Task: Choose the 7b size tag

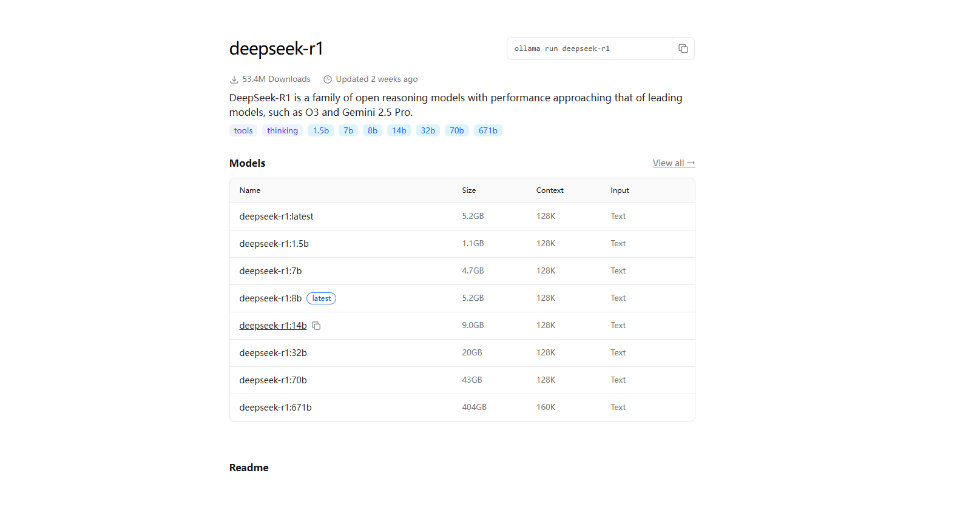Action: coord(348,130)
